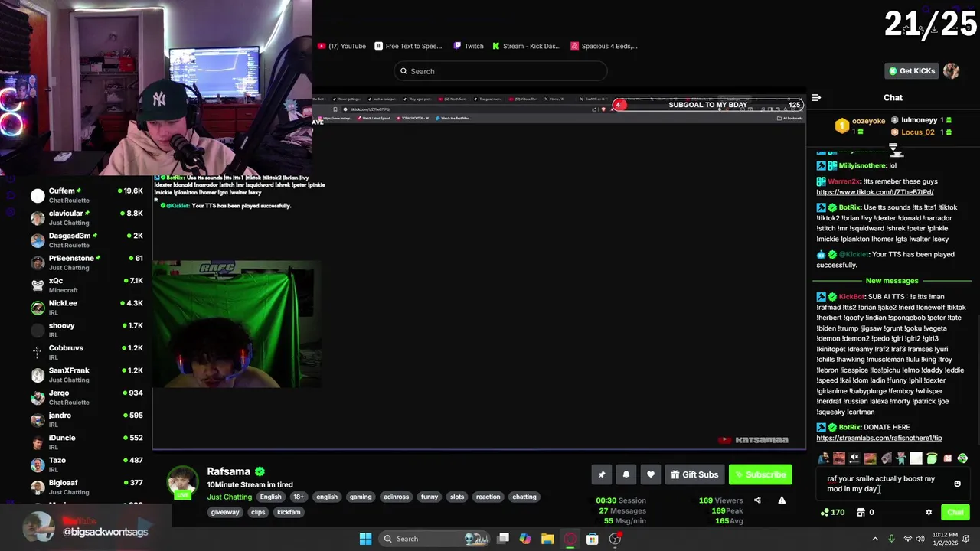Click the KICKs balance showing 170

(832, 513)
